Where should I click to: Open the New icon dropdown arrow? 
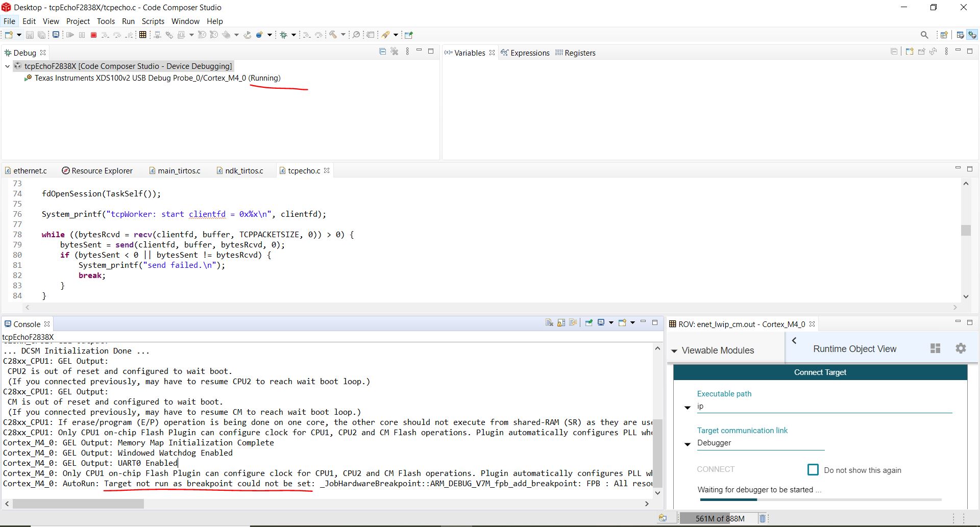click(x=19, y=35)
